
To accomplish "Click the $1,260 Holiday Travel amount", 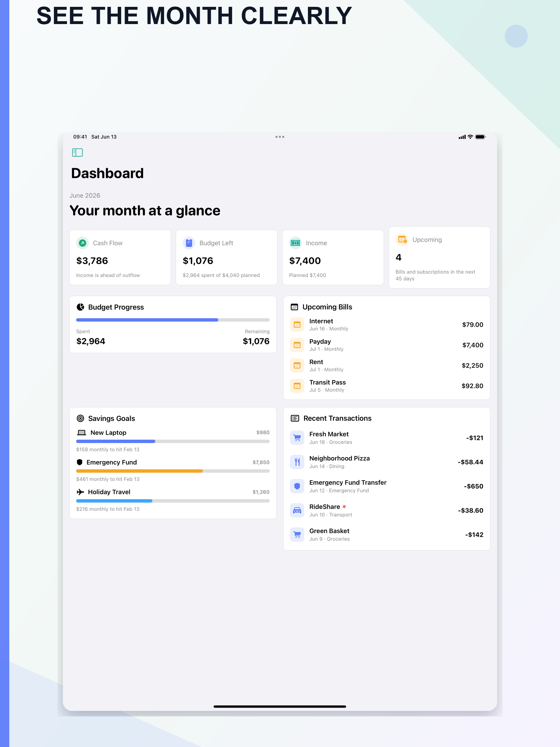I will pos(261,492).
